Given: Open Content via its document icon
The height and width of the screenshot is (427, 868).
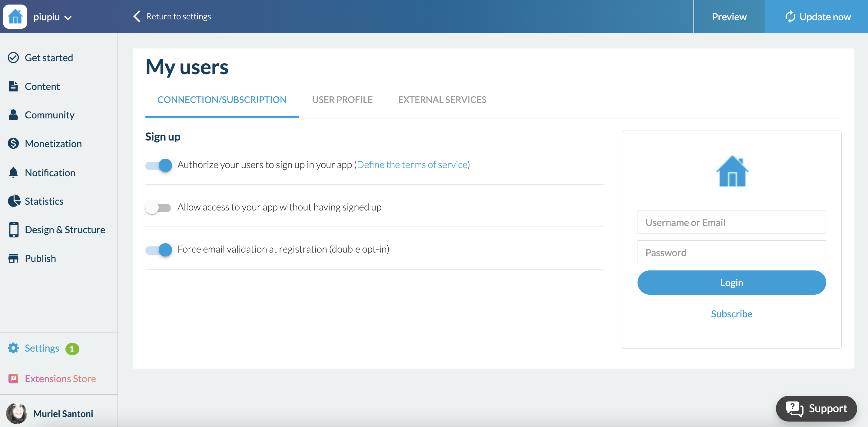Looking at the screenshot, I should (x=13, y=86).
